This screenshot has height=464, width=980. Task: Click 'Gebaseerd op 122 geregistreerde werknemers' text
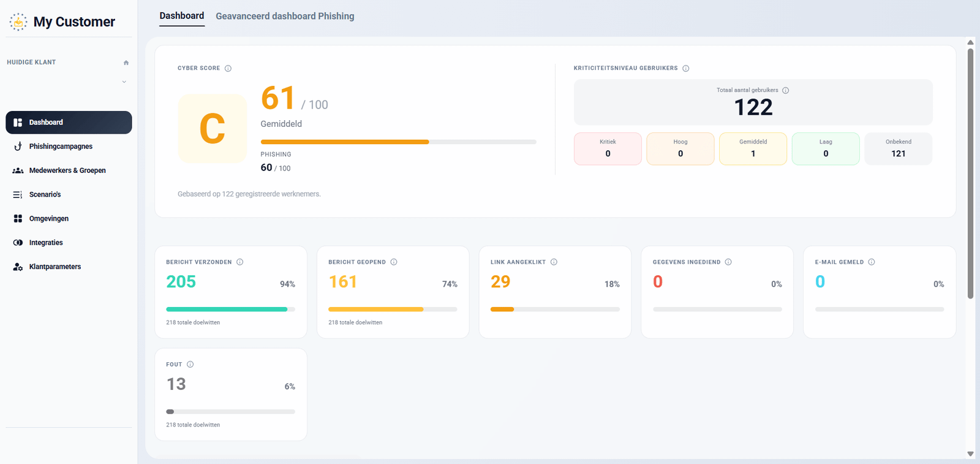[x=249, y=194]
